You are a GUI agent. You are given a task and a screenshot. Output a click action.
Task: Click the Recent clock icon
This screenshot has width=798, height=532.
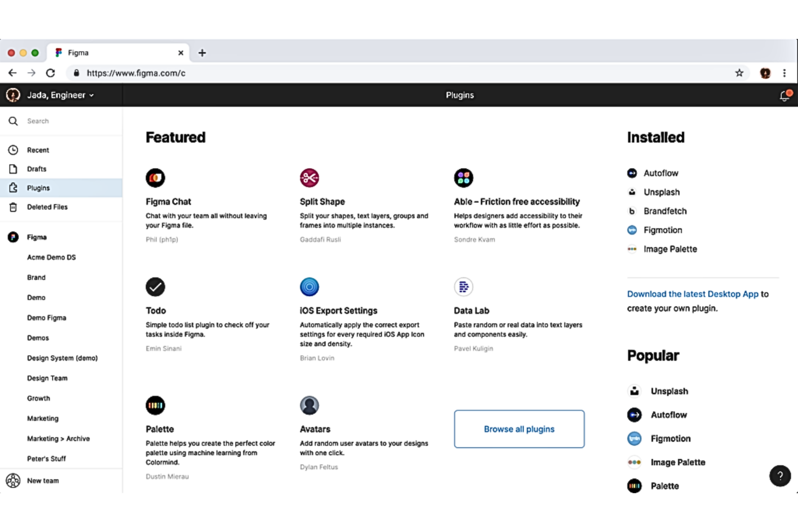pos(13,150)
